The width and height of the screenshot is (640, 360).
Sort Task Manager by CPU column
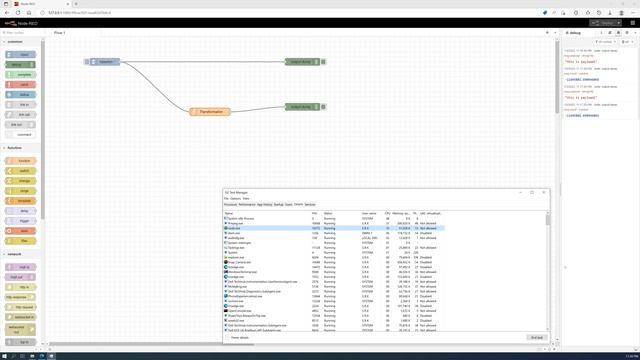tap(387, 213)
